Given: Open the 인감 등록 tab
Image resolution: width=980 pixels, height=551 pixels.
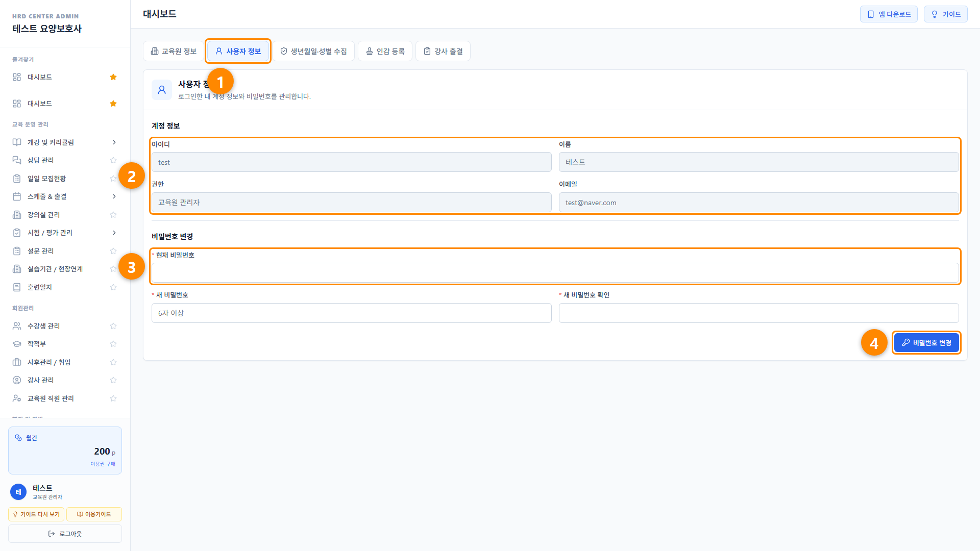Looking at the screenshot, I should coord(385,51).
